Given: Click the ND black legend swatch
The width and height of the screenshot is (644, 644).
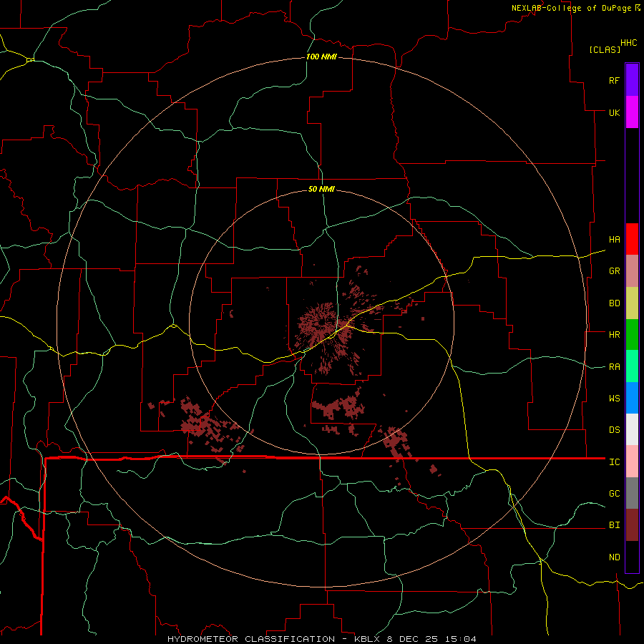Looking at the screenshot, I should [x=632, y=557].
